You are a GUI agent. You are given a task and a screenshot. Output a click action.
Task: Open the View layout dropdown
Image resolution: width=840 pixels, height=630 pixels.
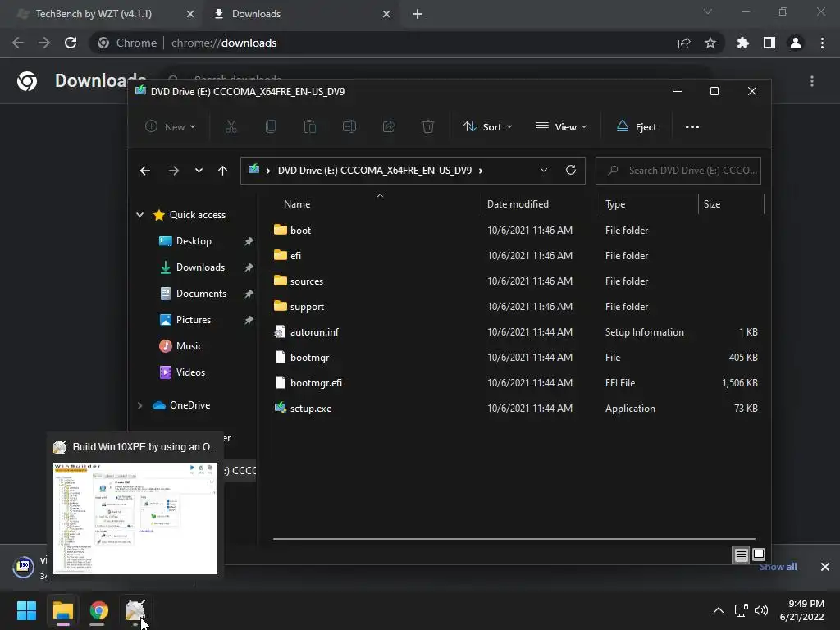point(561,127)
